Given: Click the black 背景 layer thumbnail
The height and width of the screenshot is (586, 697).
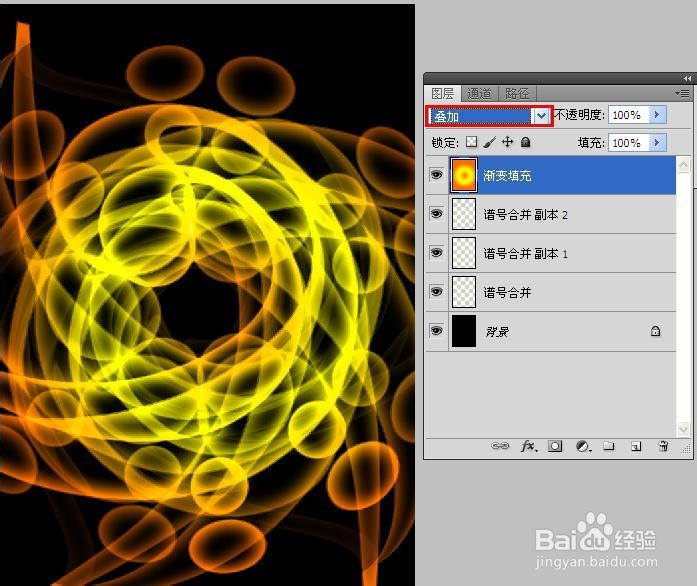Looking at the screenshot, I should click(x=464, y=331).
